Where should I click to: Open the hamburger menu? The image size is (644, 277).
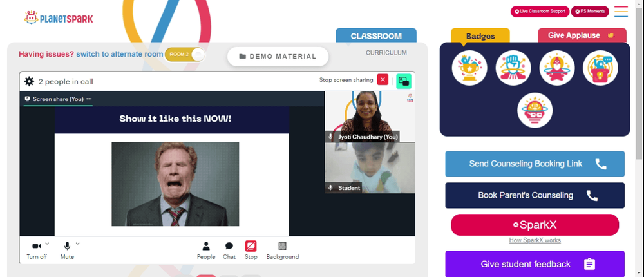tap(621, 11)
